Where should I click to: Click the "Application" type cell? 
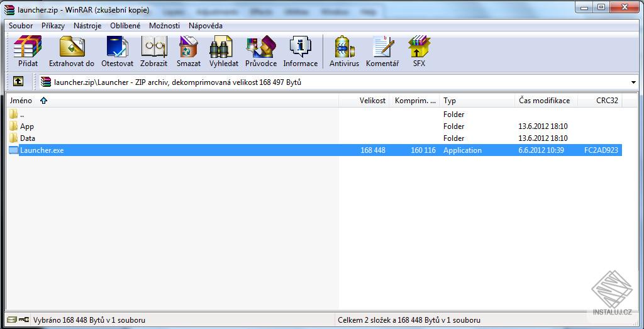pos(462,150)
